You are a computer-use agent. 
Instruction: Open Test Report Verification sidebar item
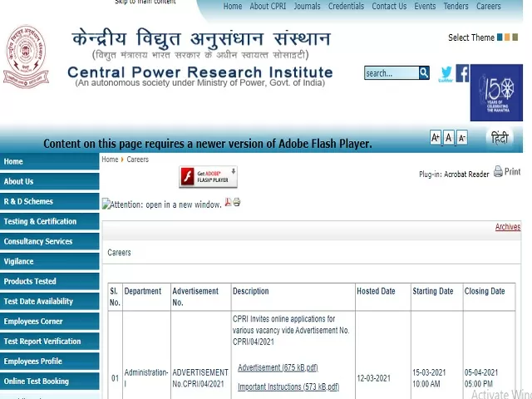[50, 342]
